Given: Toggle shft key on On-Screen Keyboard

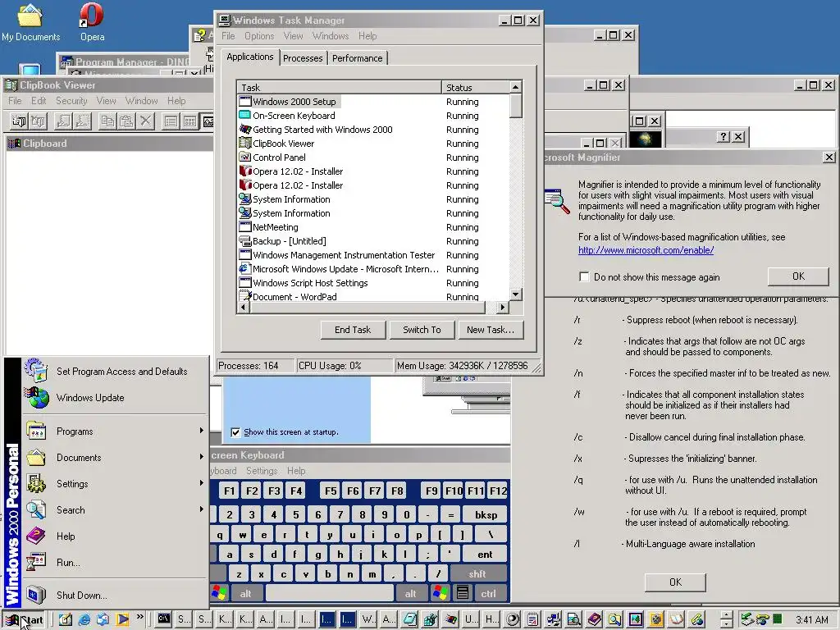Looking at the screenshot, I should (478, 573).
